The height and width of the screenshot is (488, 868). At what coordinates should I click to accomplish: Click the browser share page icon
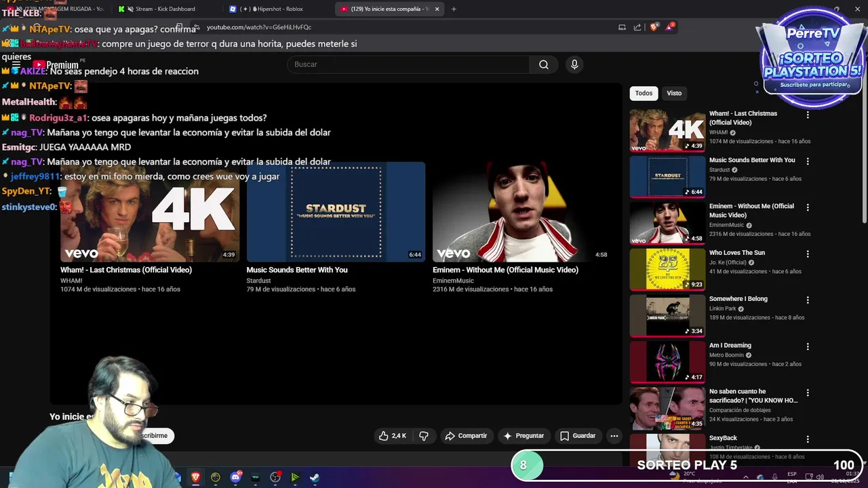point(637,27)
